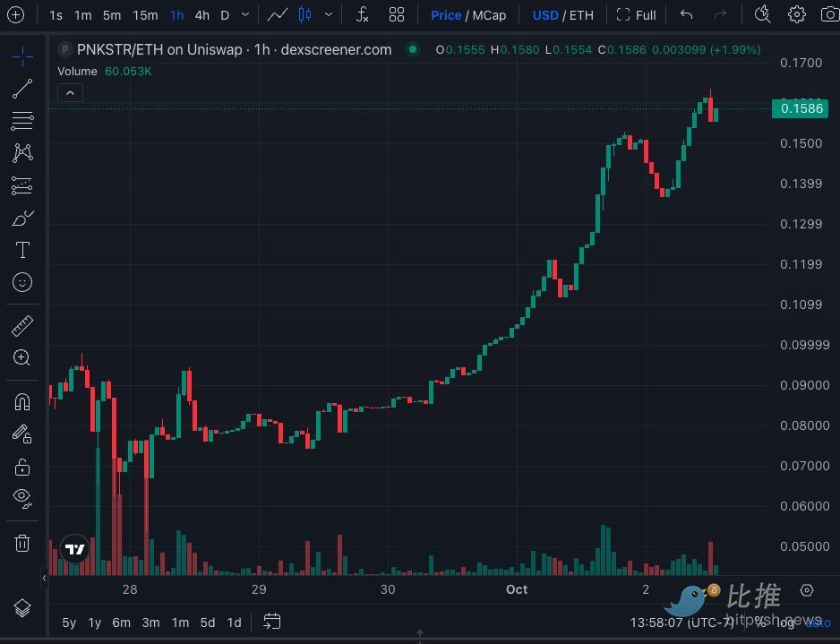Choose the Fibonacci retracement tool
Viewport: 840px width, 644px height.
pyautogui.click(x=22, y=121)
